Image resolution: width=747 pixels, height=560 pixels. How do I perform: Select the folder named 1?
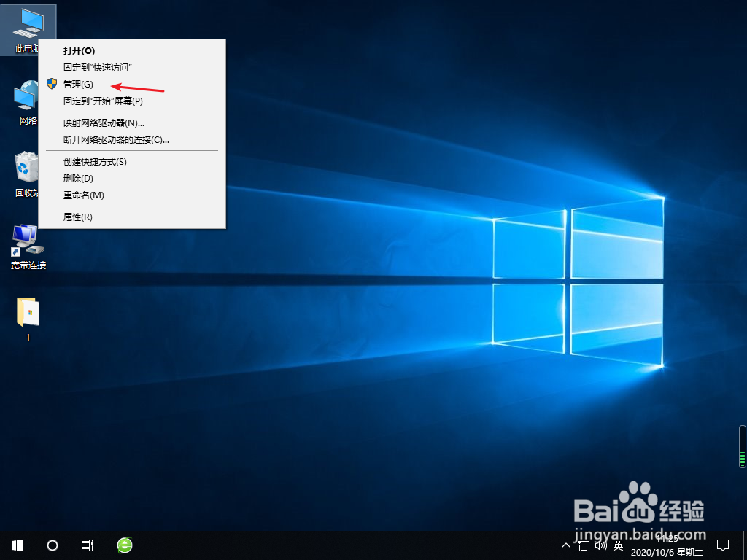pos(28,318)
